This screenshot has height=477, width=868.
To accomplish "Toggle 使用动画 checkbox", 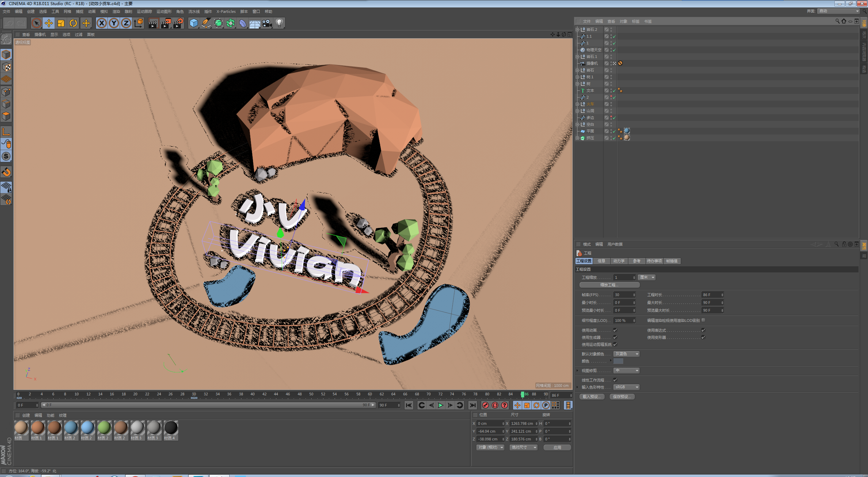I will [615, 330].
